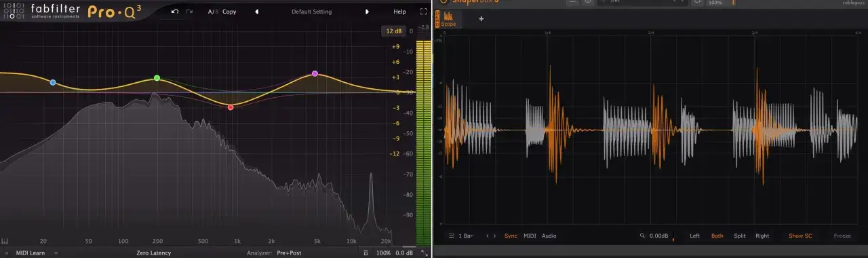Select MIDI scope trigger mode
868x258 pixels.
coord(530,236)
